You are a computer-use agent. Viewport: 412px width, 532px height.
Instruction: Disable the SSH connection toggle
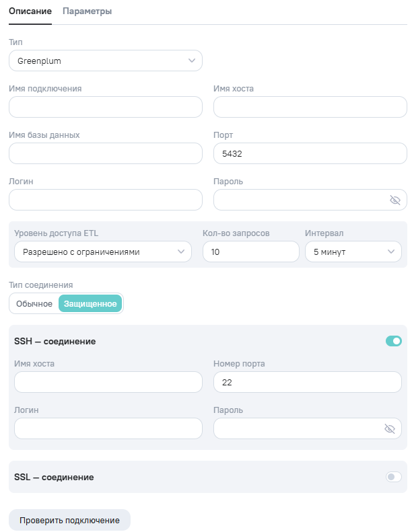coord(394,341)
